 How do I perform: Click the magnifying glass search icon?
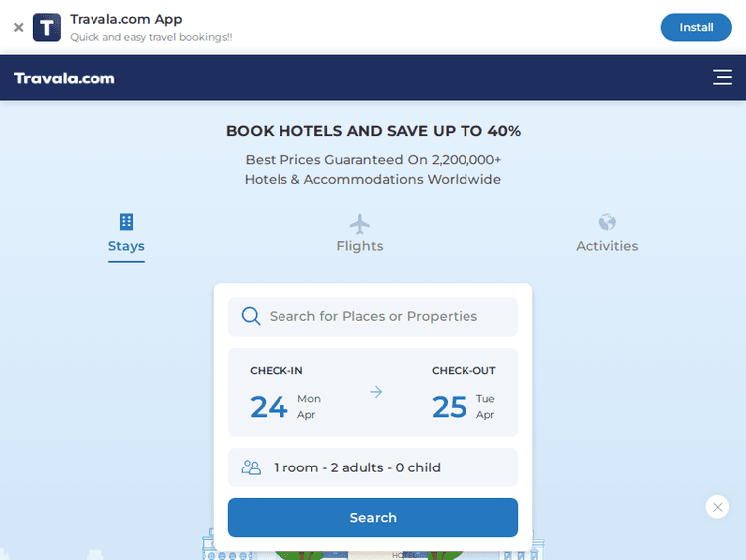coord(251,316)
